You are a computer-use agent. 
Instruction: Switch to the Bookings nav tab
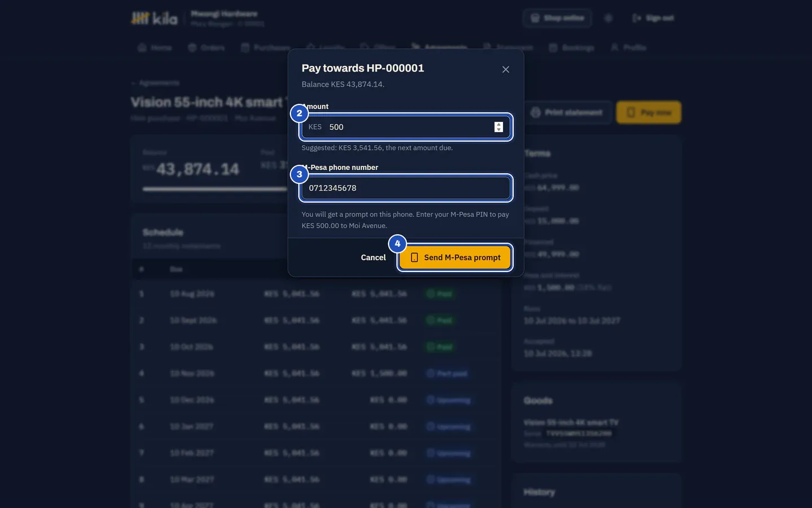click(x=572, y=47)
